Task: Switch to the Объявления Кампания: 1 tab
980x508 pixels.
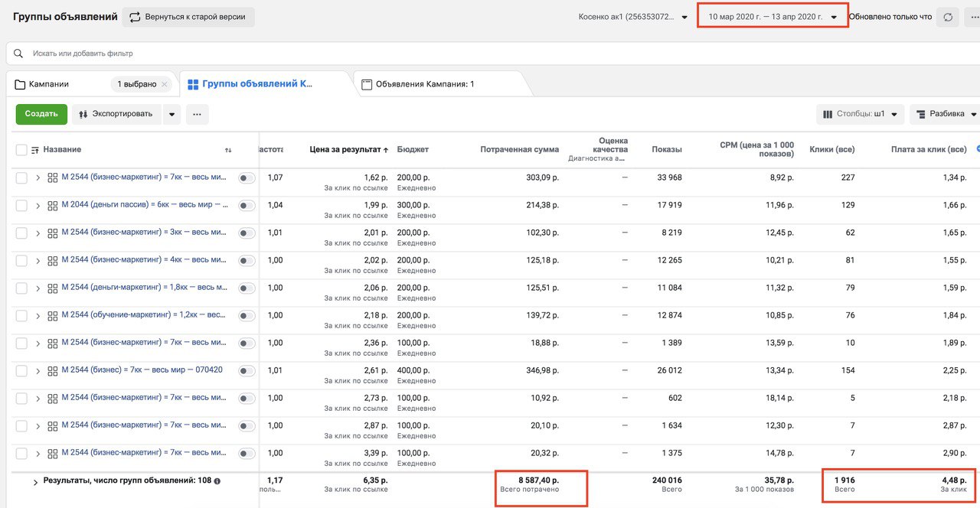Action: pos(425,84)
